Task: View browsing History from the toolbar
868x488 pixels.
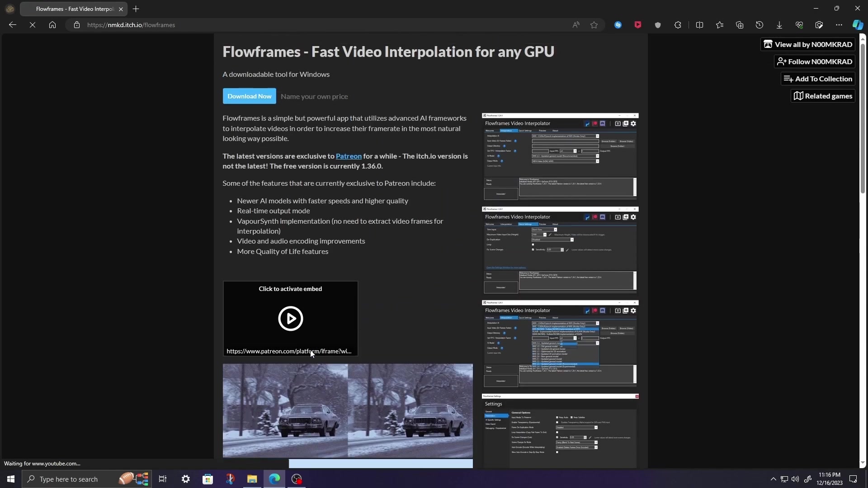Action: coord(759,25)
